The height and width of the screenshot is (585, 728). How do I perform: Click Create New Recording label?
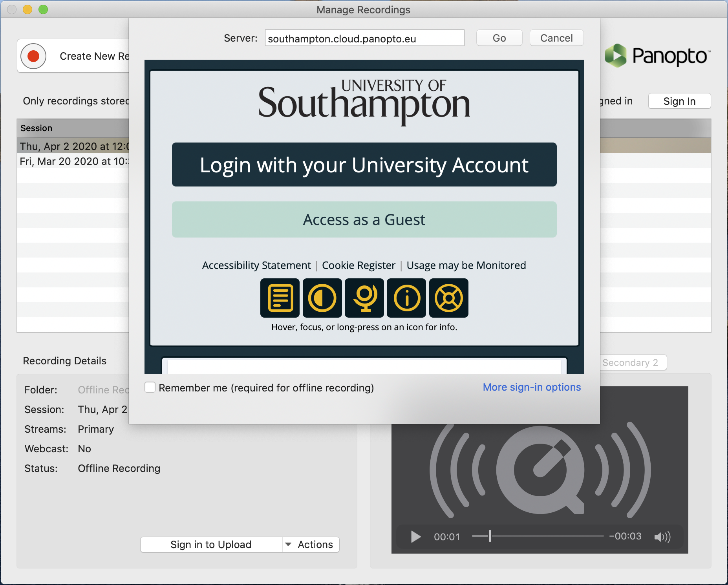(94, 56)
